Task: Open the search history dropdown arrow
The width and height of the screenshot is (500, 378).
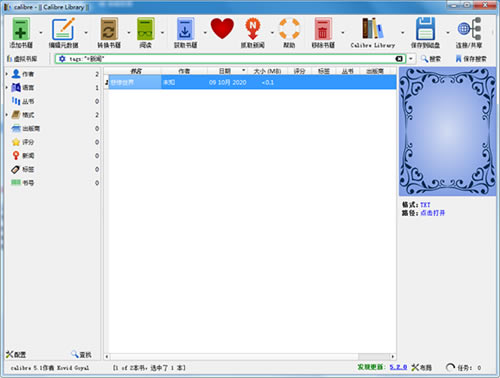Action: (411, 59)
